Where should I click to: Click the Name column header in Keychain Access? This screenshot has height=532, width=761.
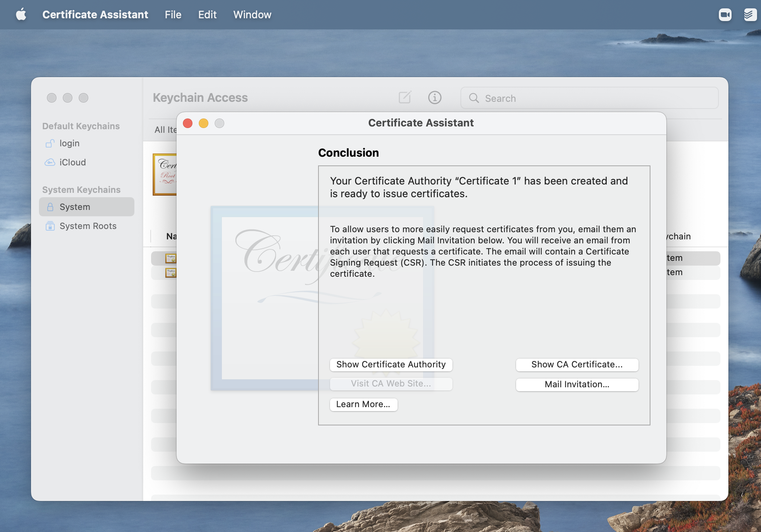pos(171,236)
